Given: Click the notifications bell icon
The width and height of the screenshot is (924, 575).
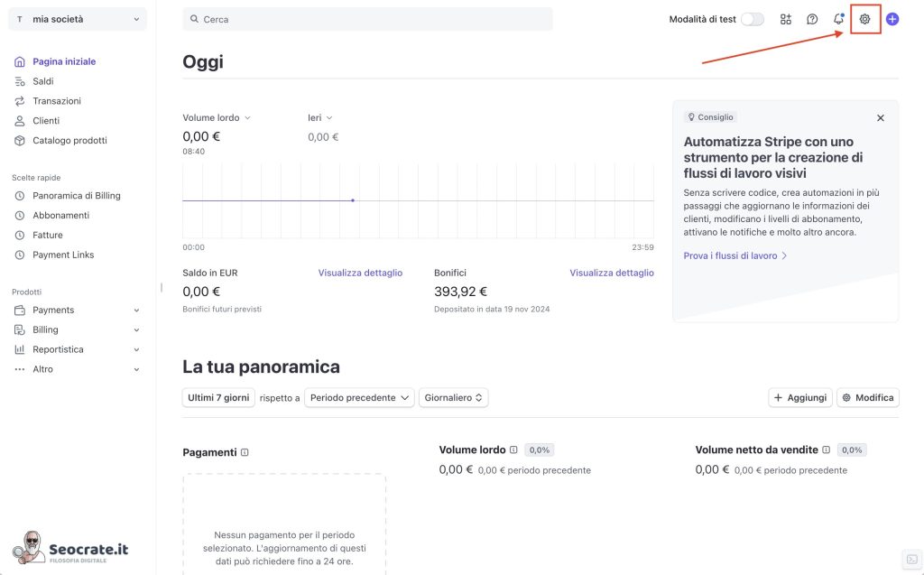Looking at the screenshot, I should (x=838, y=19).
